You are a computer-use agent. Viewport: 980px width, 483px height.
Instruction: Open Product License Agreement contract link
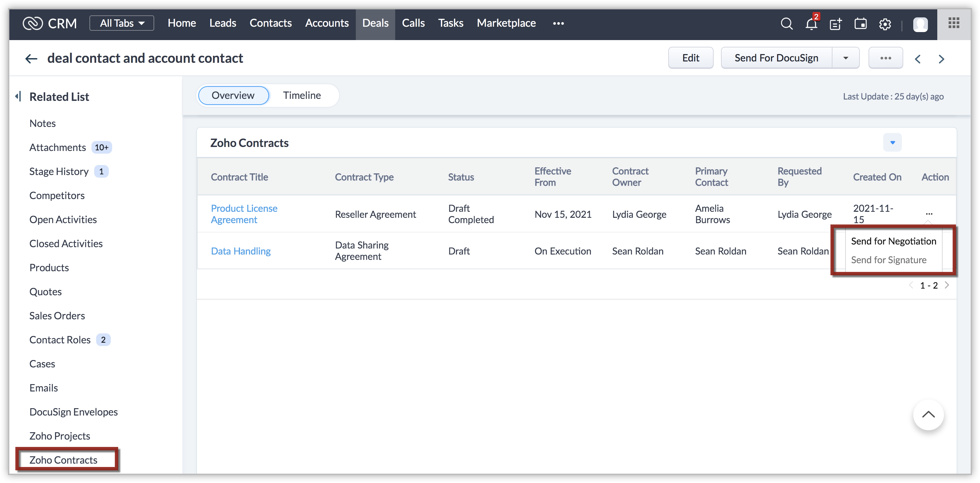point(244,214)
